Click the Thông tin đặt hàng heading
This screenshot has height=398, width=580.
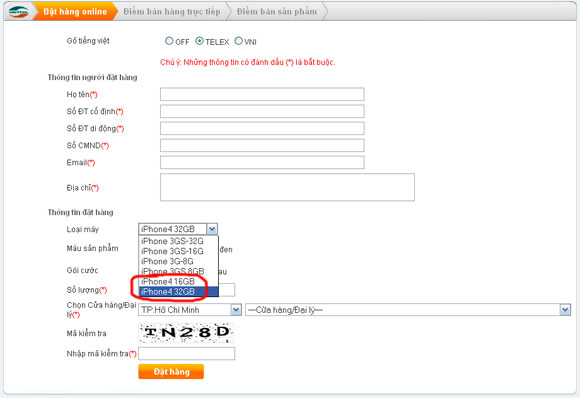(x=81, y=212)
